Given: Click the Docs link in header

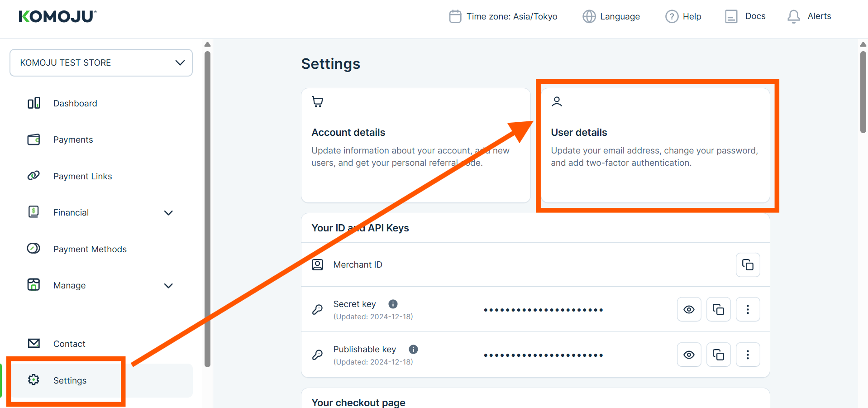Looking at the screenshot, I should coord(745,16).
